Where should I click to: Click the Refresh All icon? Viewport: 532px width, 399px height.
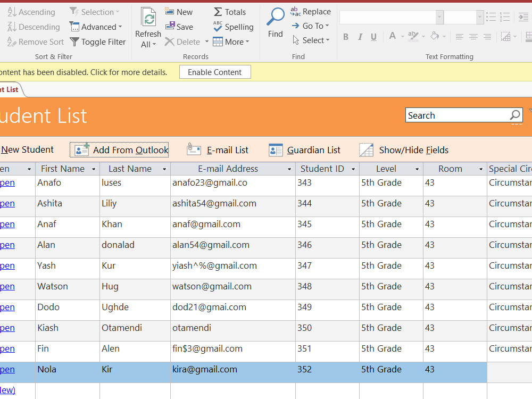click(x=148, y=17)
